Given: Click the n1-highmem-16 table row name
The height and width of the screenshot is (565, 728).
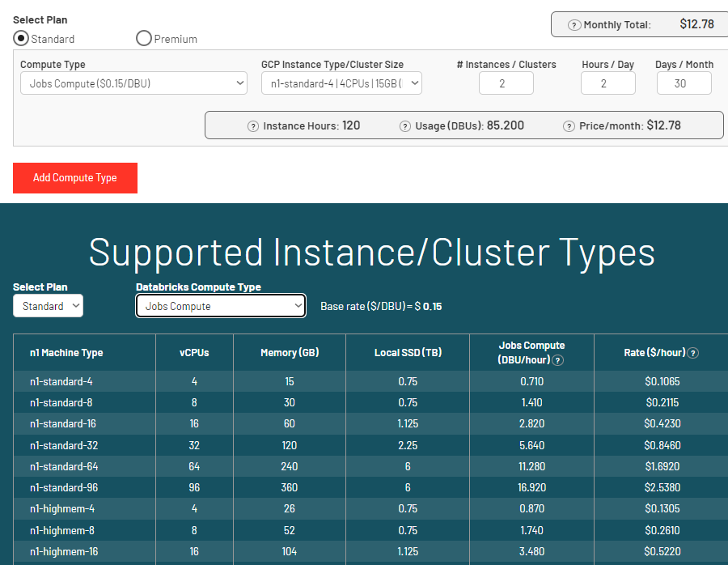Looking at the screenshot, I should pos(64,551).
